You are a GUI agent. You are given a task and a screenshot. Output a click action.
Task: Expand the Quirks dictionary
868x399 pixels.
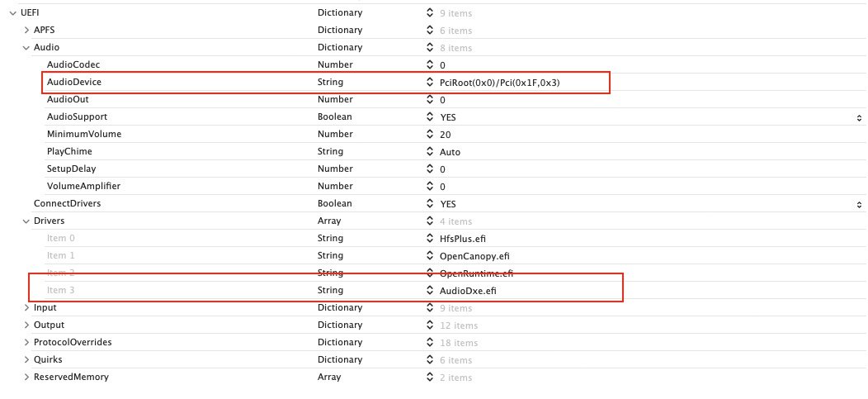(x=26, y=360)
